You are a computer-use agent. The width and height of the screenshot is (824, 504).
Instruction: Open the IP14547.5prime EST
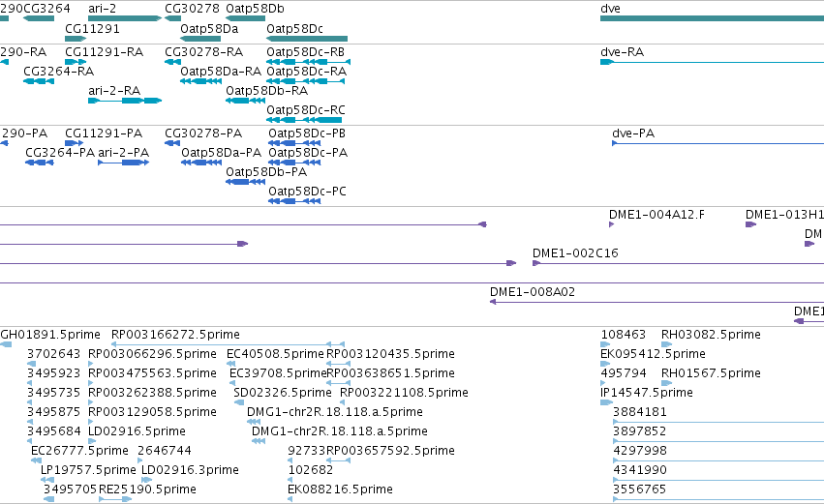(x=647, y=393)
